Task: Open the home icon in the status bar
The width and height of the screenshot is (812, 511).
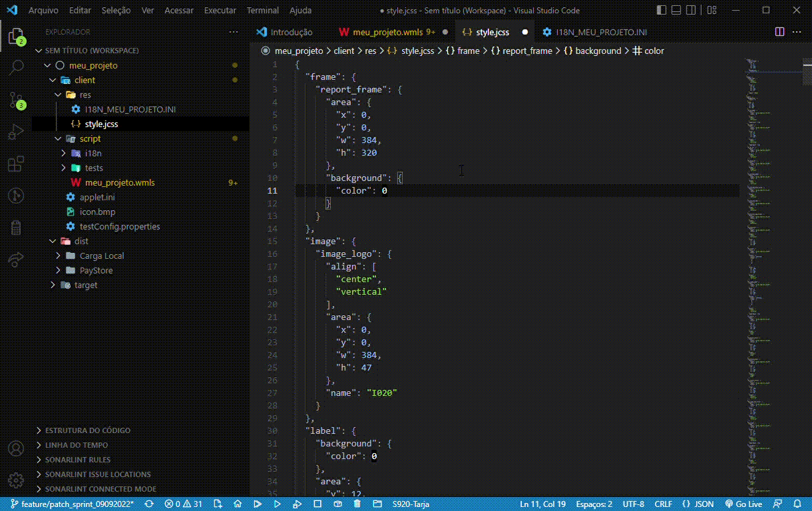Action: [x=237, y=503]
